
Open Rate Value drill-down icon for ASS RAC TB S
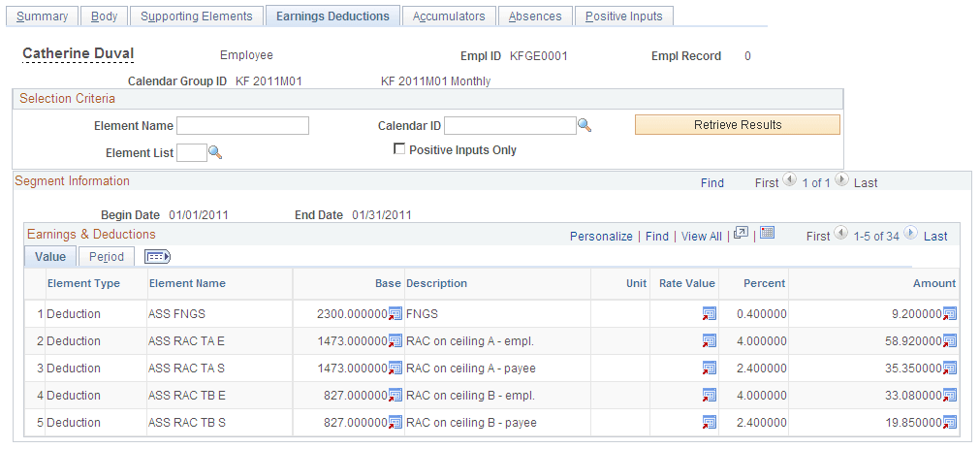[710, 423]
